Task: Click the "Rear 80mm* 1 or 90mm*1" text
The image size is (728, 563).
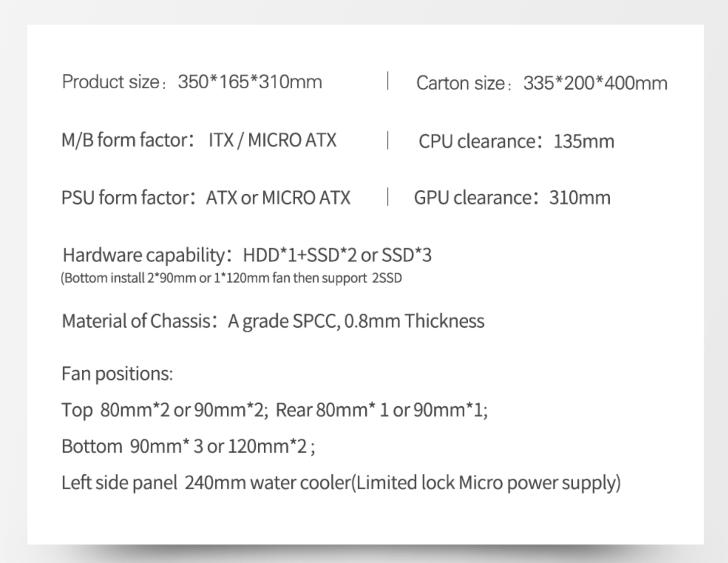Action: coord(381,410)
